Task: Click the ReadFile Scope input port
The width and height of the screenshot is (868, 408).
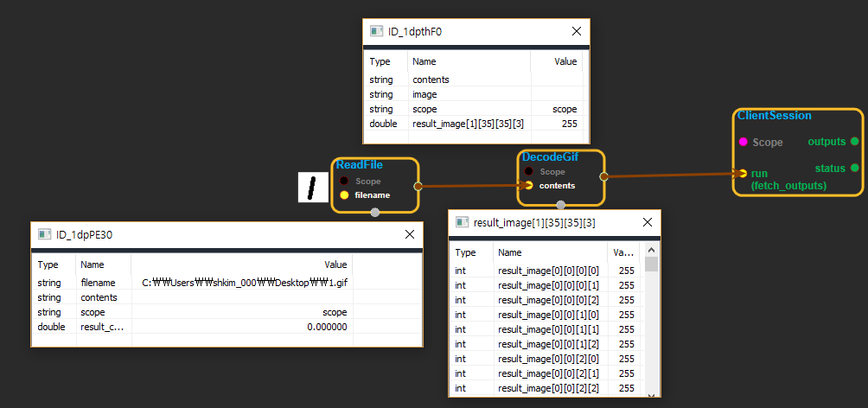Action: [x=344, y=181]
